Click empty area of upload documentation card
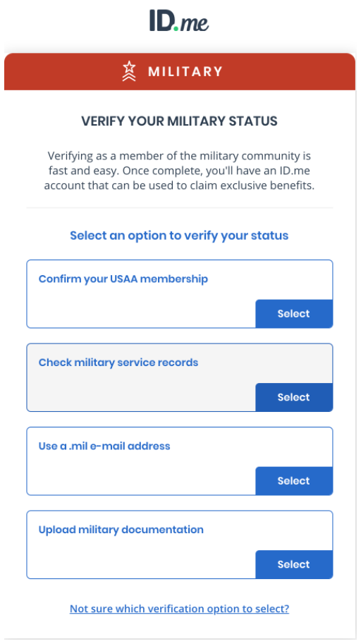This screenshot has width=361, height=644. [x=140, y=559]
